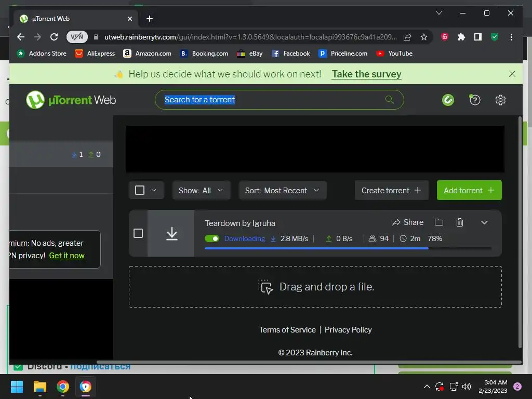Image resolution: width=532 pixels, height=399 pixels.
Task: Click the horizontal scrollbar at the bottom
Action: (x=309, y=362)
